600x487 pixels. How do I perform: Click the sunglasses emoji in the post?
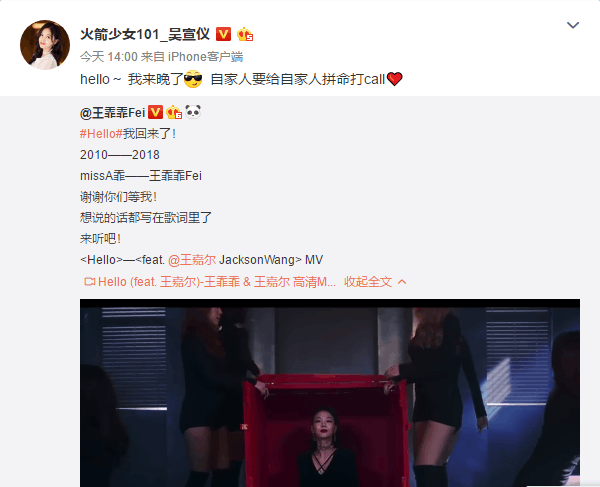(x=193, y=79)
